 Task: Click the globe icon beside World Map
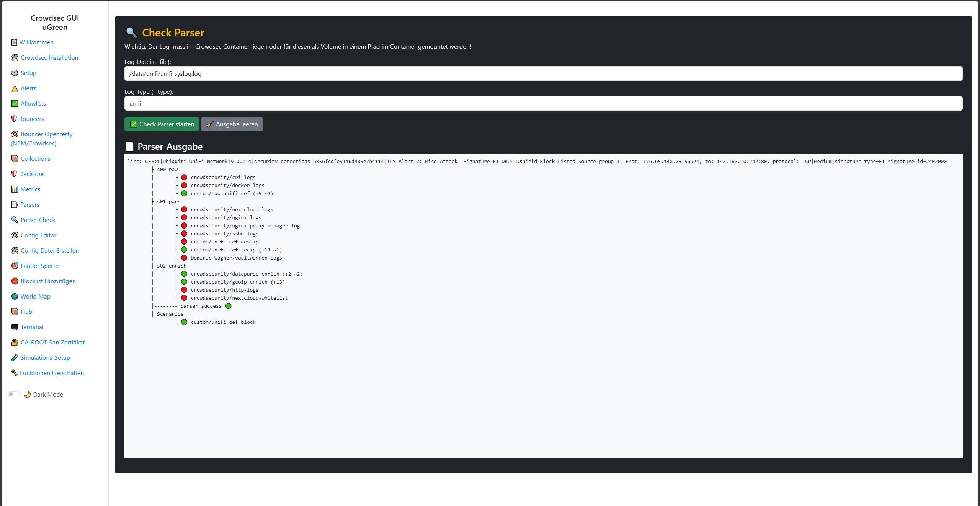coord(15,297)
